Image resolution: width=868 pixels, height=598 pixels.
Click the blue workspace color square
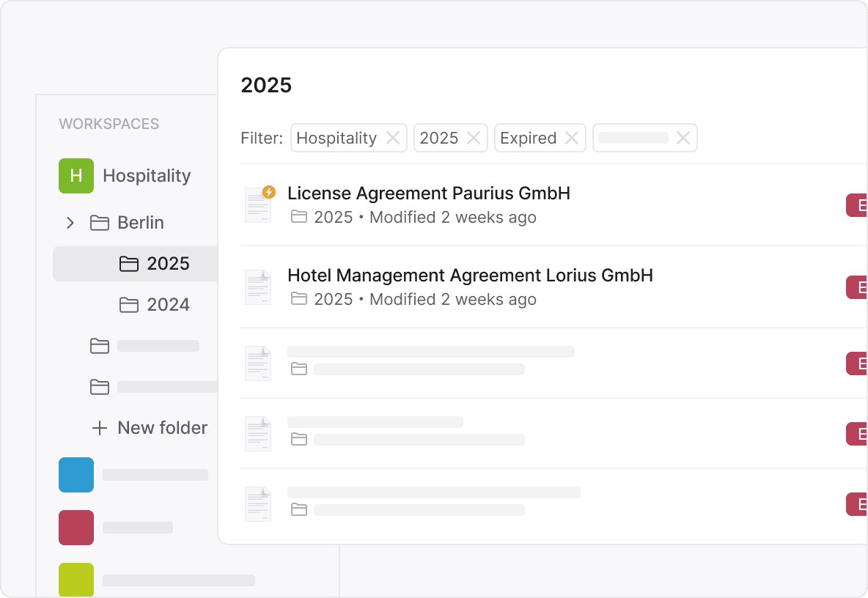pos(76,475)
